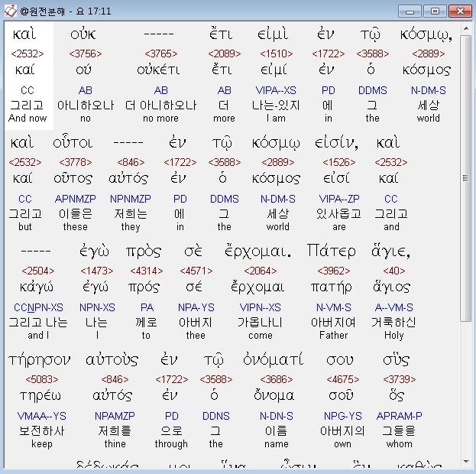Viewport: 476px width, 474px height.
Task: Open Strong's number <3756>
Action: (86, 54)
